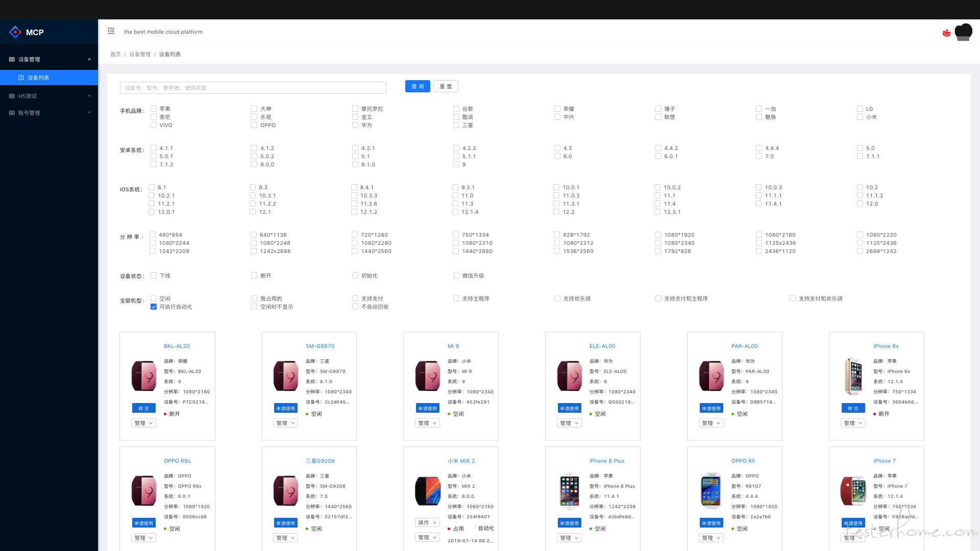The height and width of the screenshot is (551, 980).
Task: Open the iPhone 7 device image
Action: pos(853,491)
